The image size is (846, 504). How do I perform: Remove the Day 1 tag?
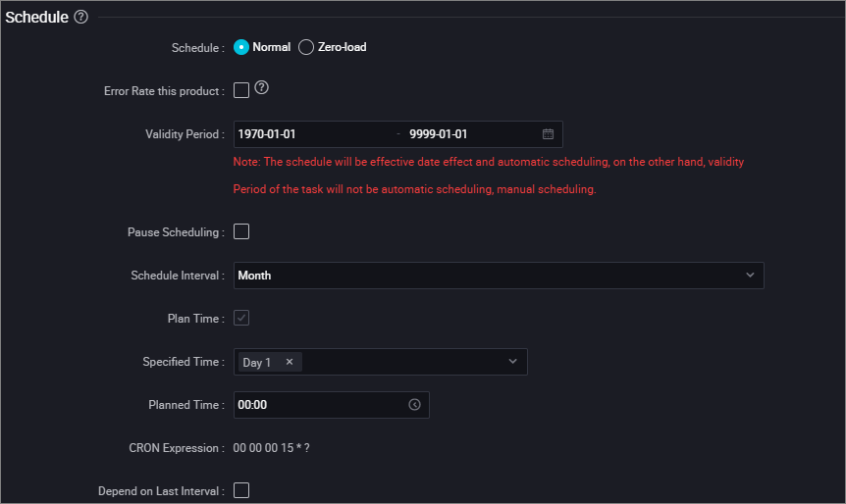(290, 362)
